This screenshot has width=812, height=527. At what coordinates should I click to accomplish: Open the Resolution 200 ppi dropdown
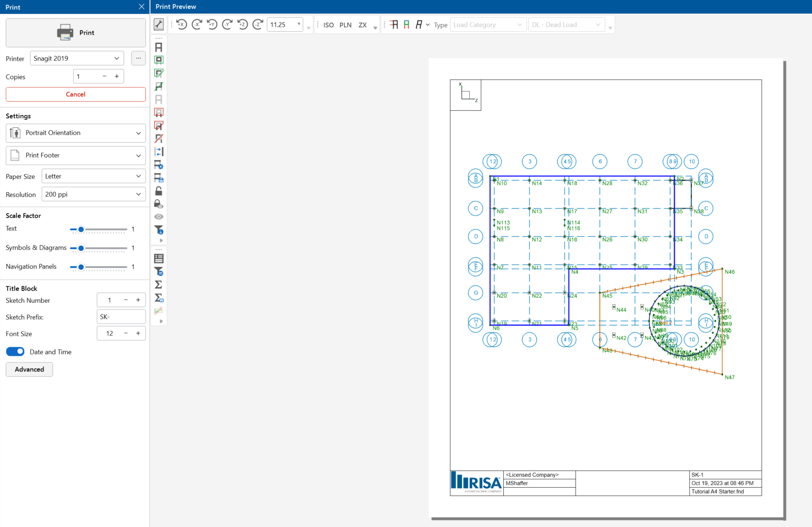coord(93,194)
